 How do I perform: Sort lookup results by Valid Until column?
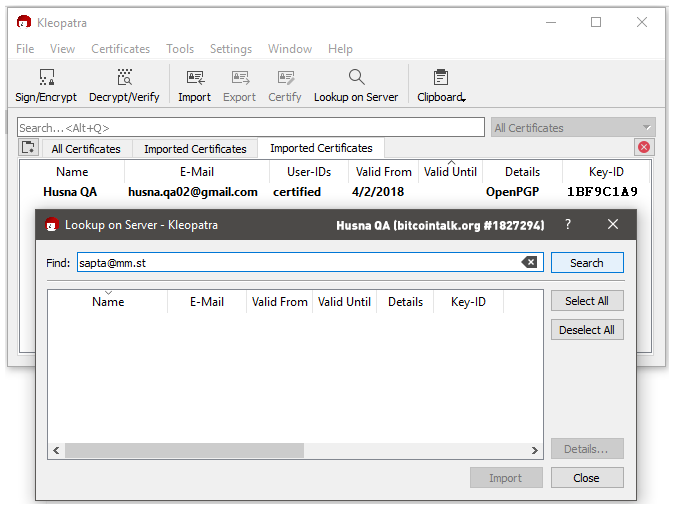point(344,302)
